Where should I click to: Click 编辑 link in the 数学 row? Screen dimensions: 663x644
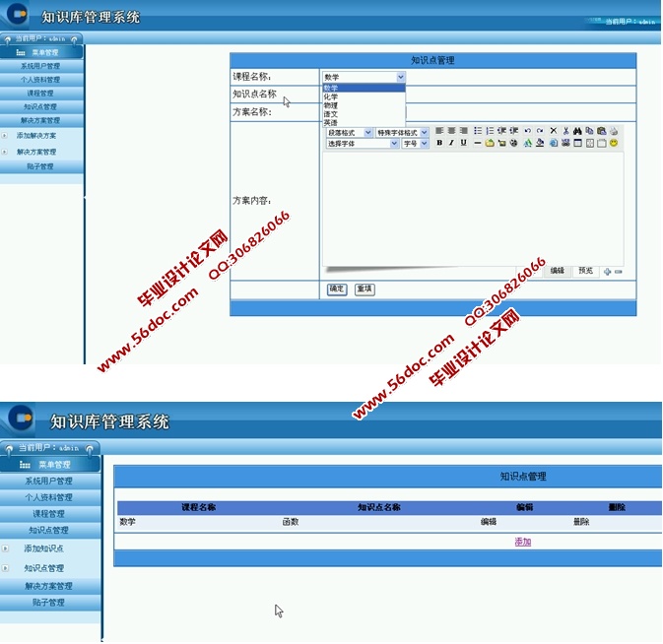click(489, 522)
